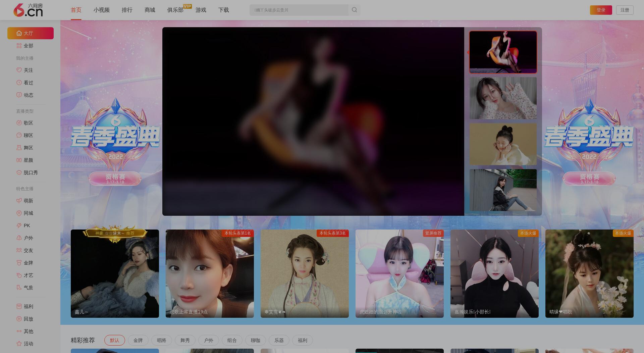Select the yellow background preview thumbnail
Viewport: 644px width, 353px height.
coord(503,144)
